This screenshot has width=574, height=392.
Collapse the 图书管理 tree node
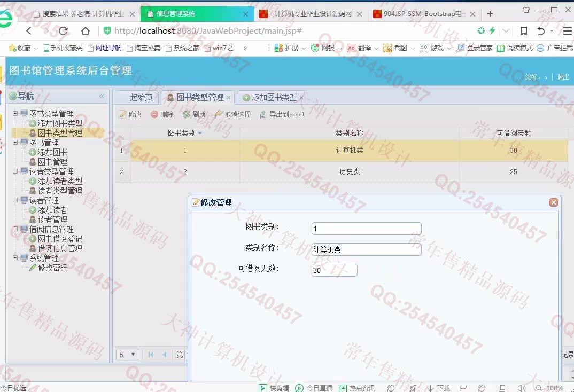15,142
